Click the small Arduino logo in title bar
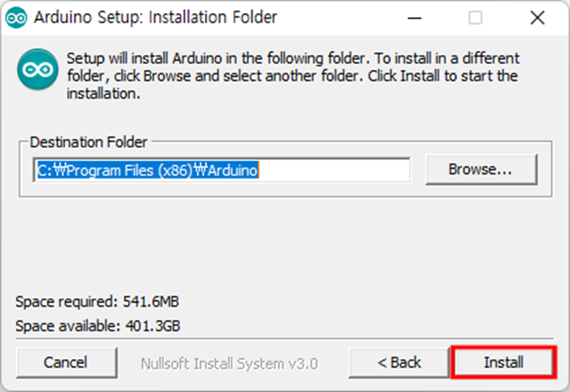The image size is (570, 392). point(16,17)
